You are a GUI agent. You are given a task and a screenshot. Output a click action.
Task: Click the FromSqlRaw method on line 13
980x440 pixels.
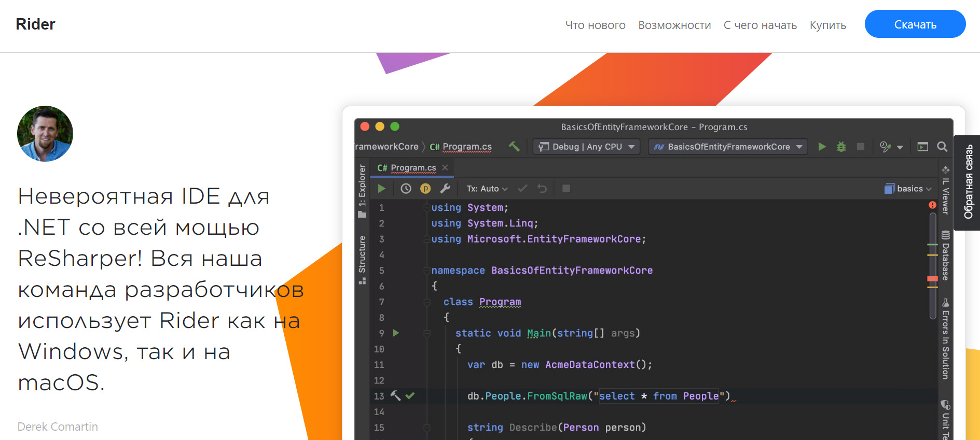tap(557, 396)
